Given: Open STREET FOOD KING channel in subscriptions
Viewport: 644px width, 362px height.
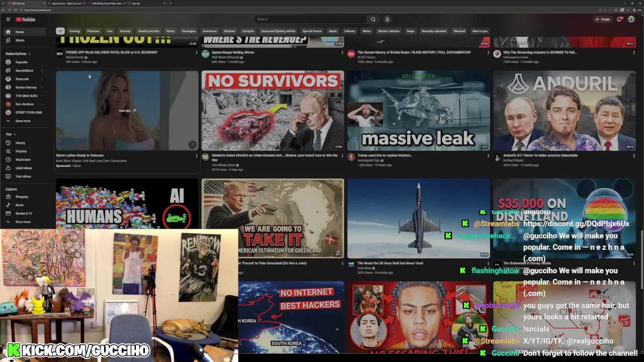Looking at the screenshot, I should (24, 113).
